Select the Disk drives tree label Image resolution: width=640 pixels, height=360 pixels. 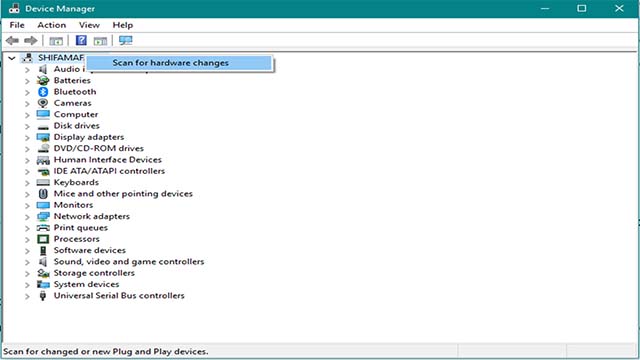point(77,126)
